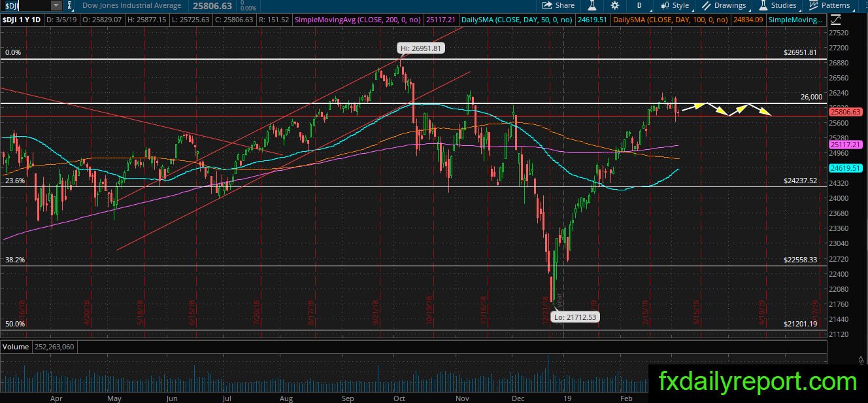868x403 pixels.
Task: Click the 25806.63 last price in header
Action: (213, 5)
